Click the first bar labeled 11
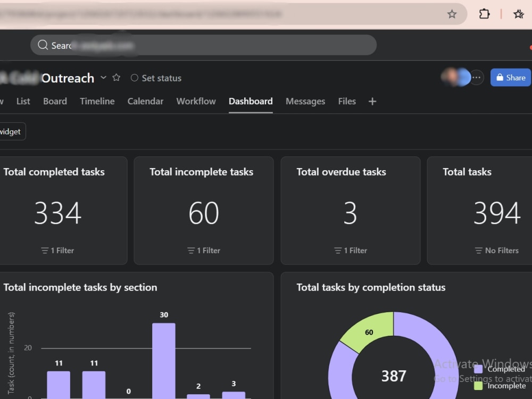Image resolution: width=532 pixels, height=399 pixels. tap(59, 385)
